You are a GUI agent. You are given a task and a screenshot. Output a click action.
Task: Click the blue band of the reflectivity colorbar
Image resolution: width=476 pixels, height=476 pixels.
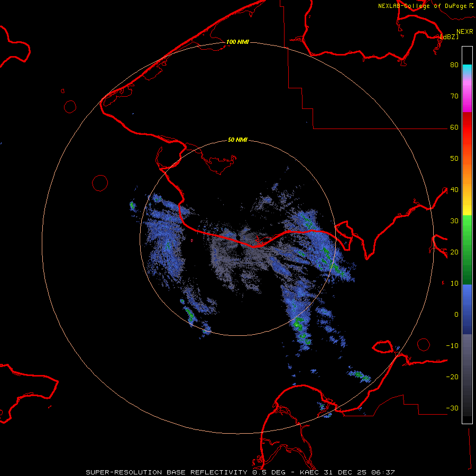(467, 309)
